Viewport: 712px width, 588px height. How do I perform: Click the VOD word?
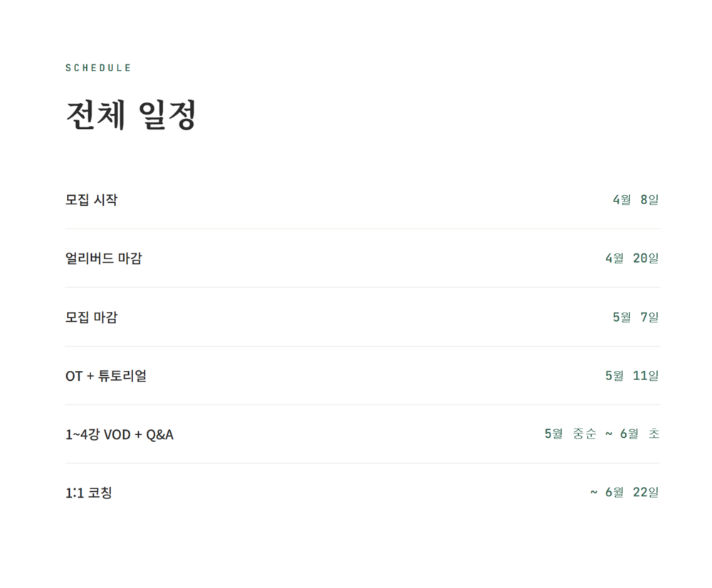point(117,434)
